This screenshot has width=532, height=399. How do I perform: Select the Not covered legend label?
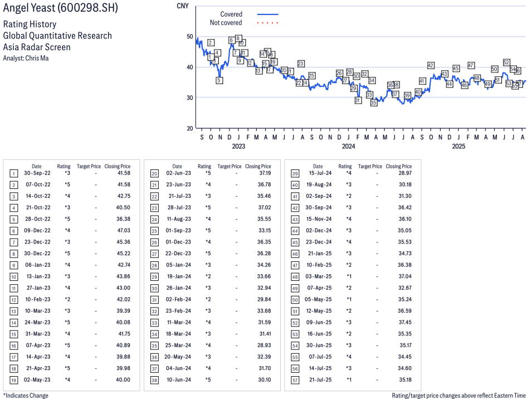tap(226, 23)
